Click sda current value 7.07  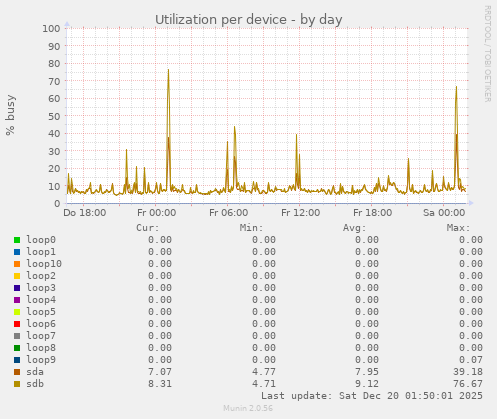point(160,372)
